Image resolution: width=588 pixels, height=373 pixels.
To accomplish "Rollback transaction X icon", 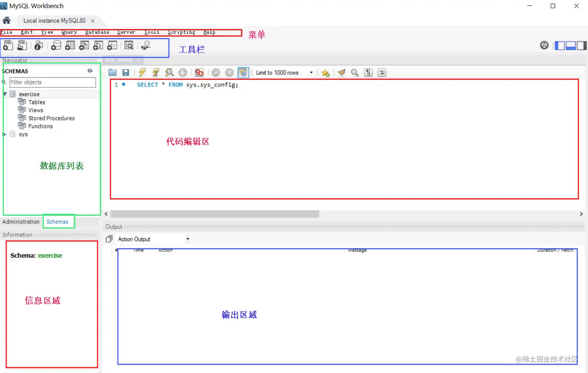I will coord(229,72).
